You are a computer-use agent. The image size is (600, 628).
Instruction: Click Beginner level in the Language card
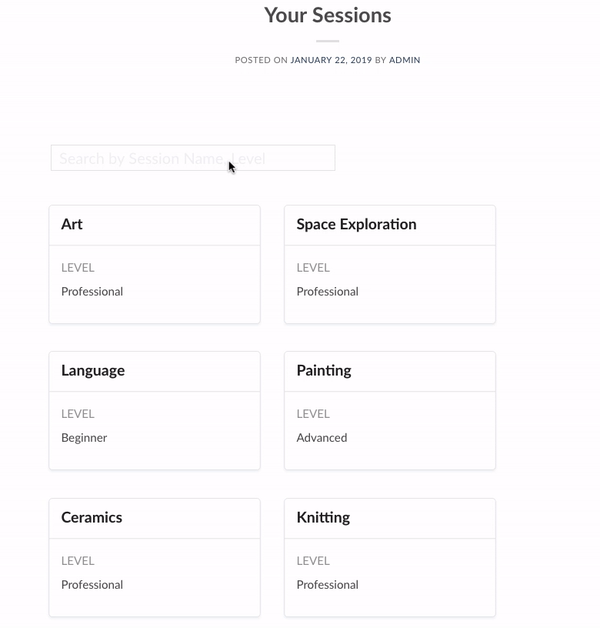click(x=84, y=438)
